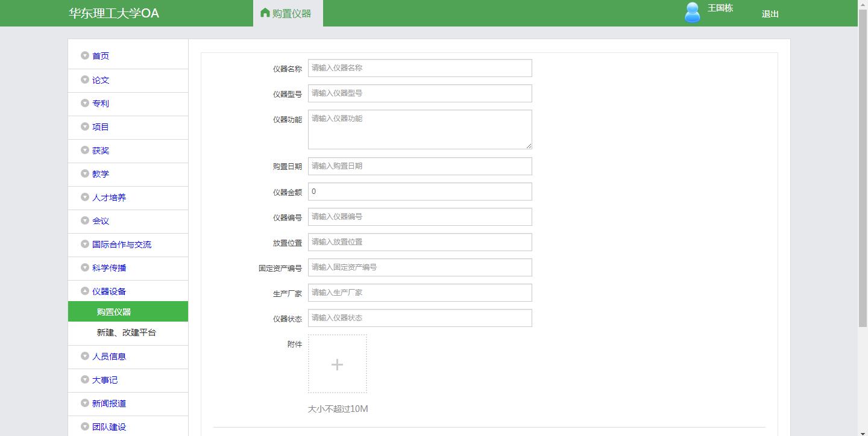
Task: Click the arrow icon beside 获奖
Action: pyautogui.click(x=85, y=151)
